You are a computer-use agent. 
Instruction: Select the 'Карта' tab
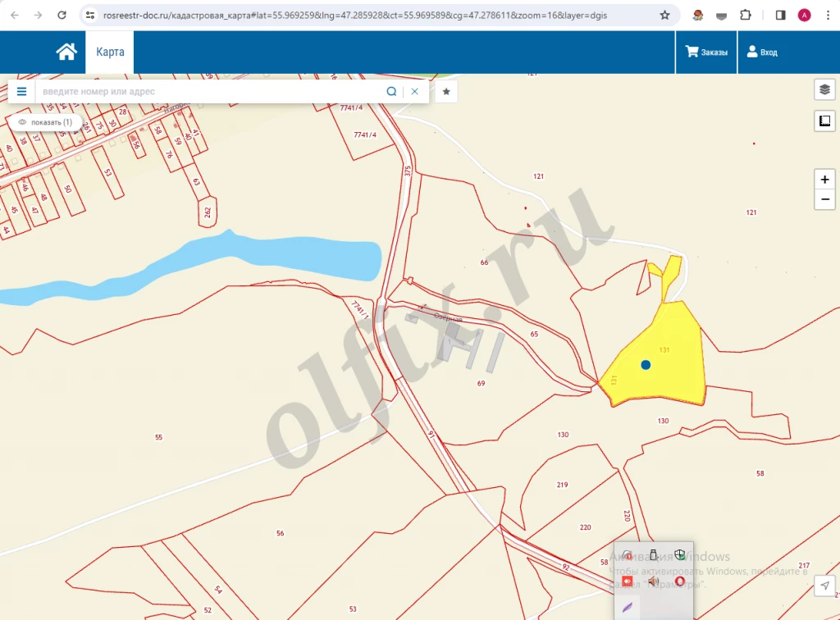(x=110, y=52)
